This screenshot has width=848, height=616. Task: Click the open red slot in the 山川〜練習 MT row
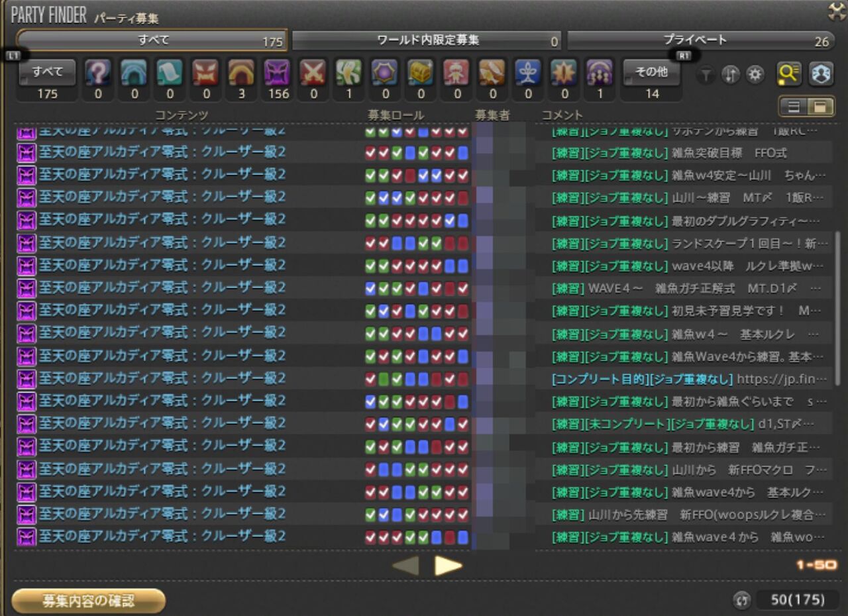click(463, 198)
